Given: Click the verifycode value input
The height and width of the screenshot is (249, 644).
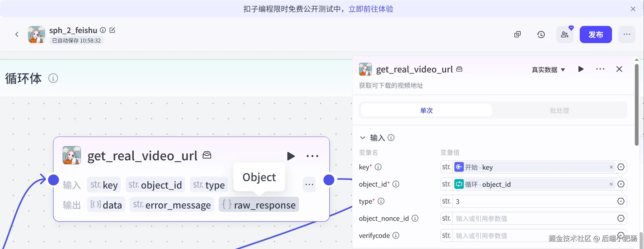Looking at the screenshot, I should coord(534,236).
